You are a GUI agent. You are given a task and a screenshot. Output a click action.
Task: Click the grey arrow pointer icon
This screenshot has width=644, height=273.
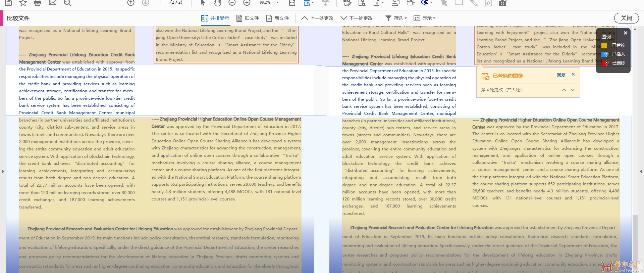tap(444, 3)
